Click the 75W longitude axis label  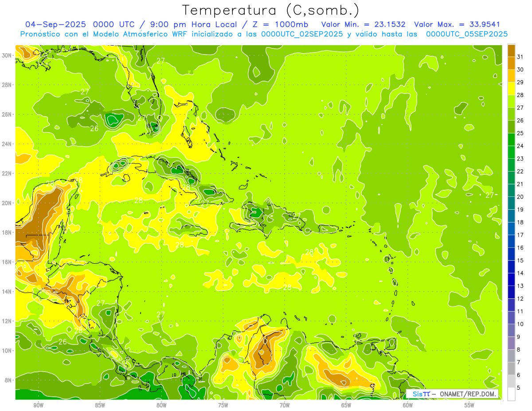click(x=223, y=406)
